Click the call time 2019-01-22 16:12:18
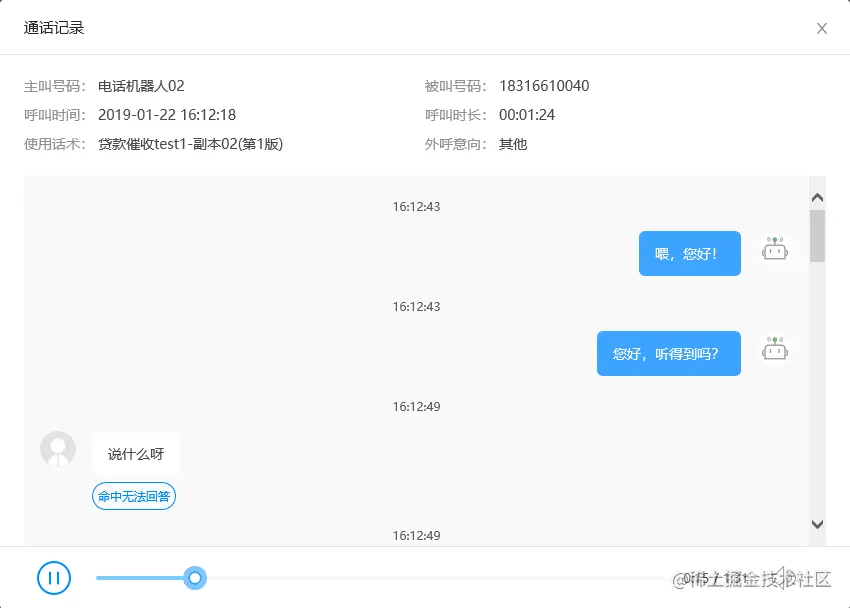850x608 pixels. (167, 115)
